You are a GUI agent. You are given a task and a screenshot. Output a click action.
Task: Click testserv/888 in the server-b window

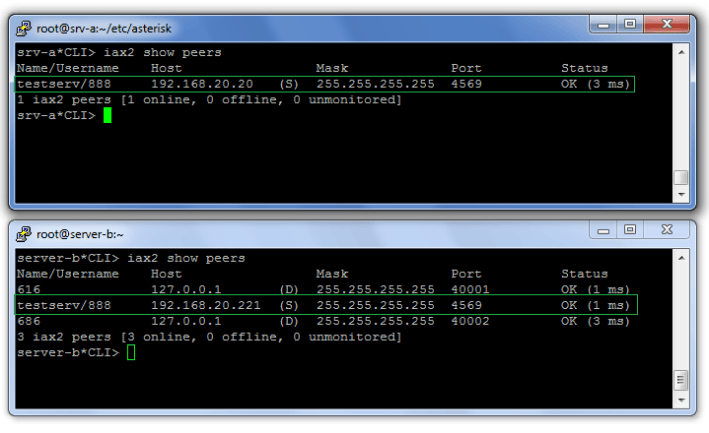64,306
